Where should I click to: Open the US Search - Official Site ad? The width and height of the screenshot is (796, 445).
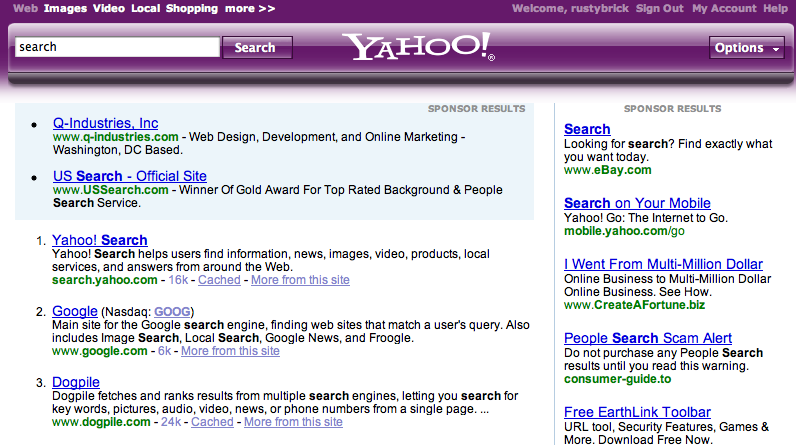tap(130, 176)
